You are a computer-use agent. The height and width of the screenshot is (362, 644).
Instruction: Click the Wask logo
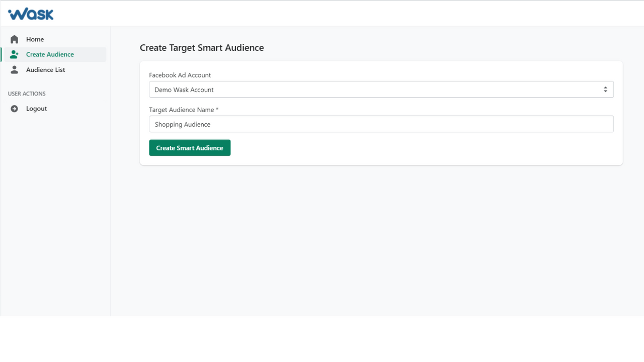pyautogui.click(x=31, y=14)
